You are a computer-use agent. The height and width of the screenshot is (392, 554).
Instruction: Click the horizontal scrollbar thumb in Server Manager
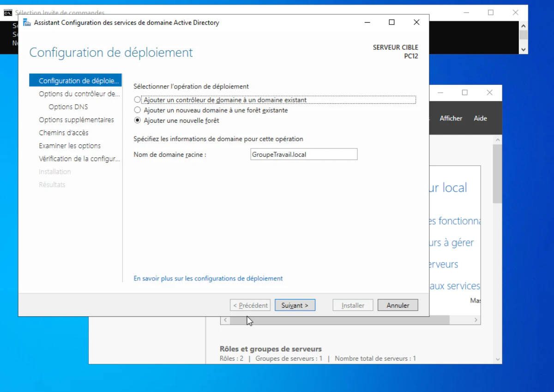coord(339,320)
